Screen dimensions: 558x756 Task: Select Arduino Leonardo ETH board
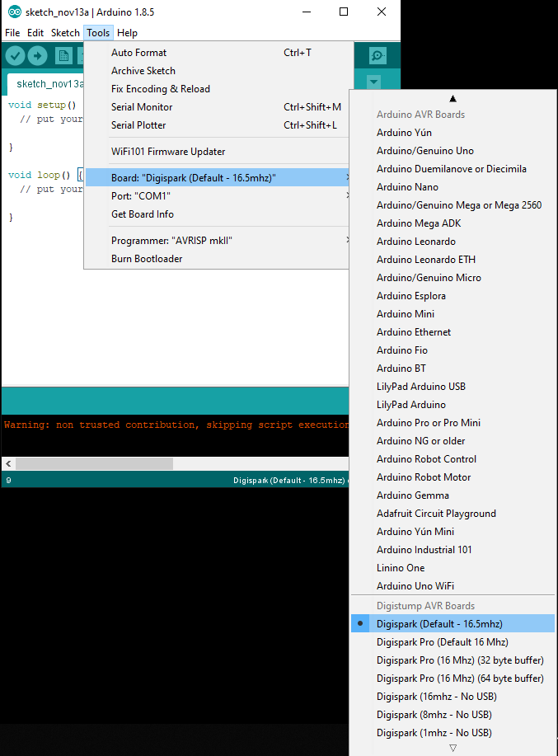coord(453,260)
